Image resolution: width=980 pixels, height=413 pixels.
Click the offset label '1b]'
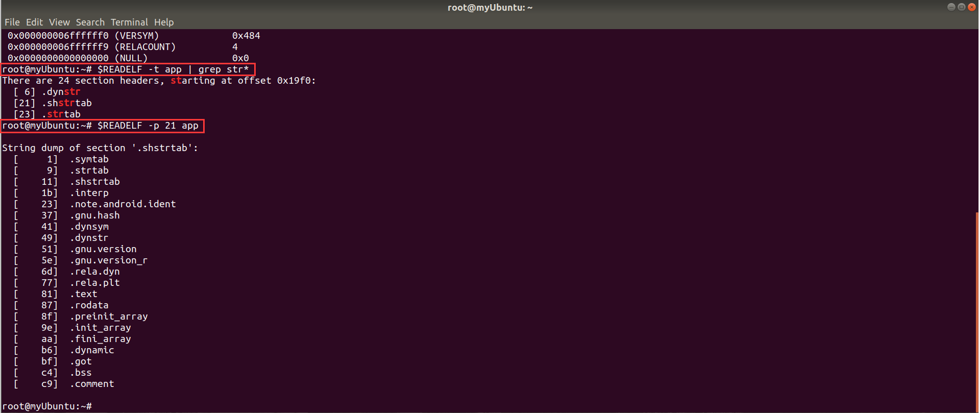click(x=50, y=193)
